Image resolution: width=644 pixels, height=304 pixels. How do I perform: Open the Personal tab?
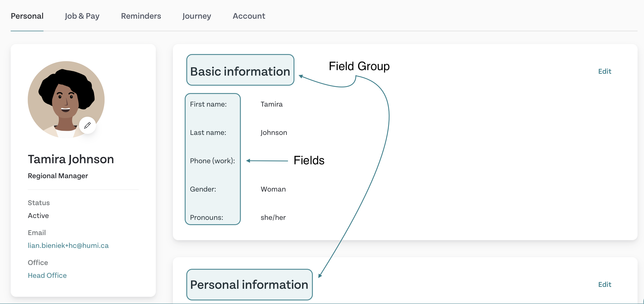click(x=27, y=16)
